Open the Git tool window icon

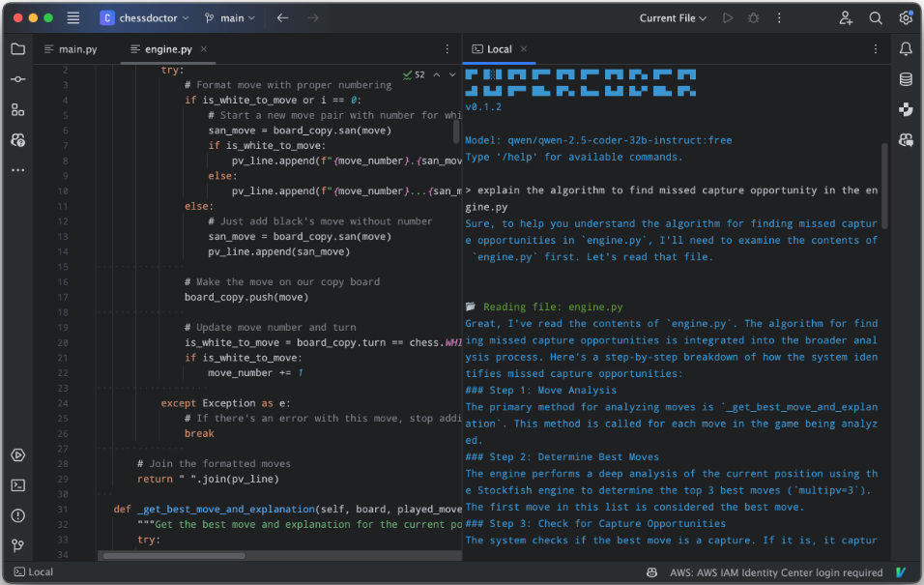pos(18,545)
